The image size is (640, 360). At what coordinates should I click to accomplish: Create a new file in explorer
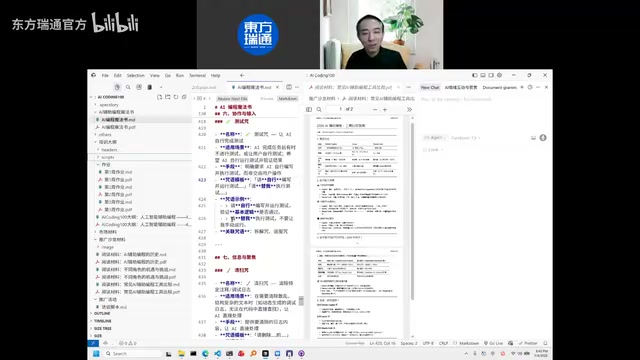click(160, 97)
